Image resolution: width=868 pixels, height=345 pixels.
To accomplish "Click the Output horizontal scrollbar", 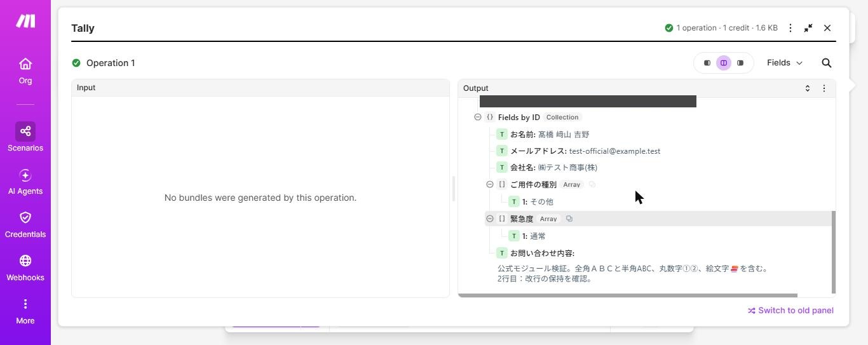I will [627, 295].
